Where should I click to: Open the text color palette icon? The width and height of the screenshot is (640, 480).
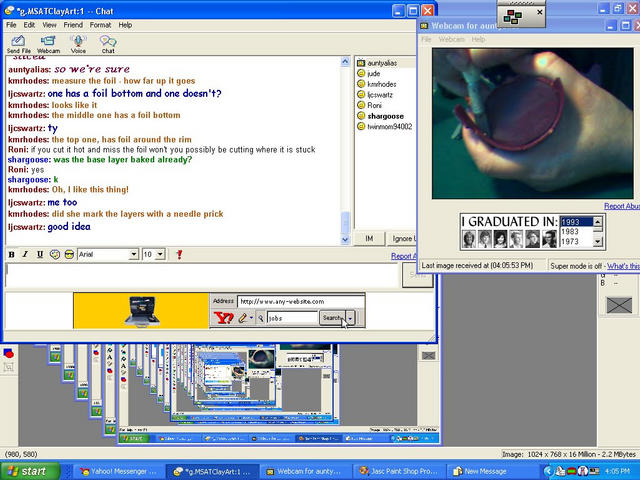(54, 254)
